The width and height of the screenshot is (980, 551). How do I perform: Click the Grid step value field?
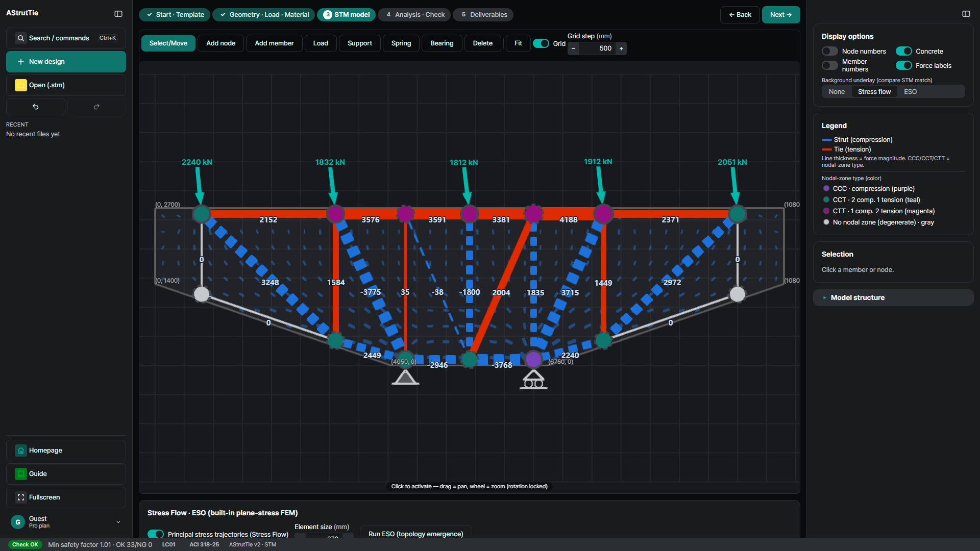point(597,48)
